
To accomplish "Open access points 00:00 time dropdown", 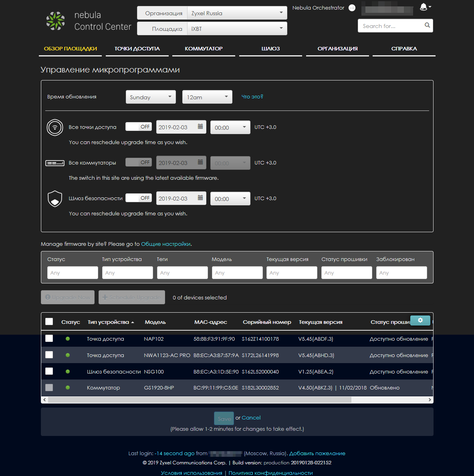I will 230,127.
